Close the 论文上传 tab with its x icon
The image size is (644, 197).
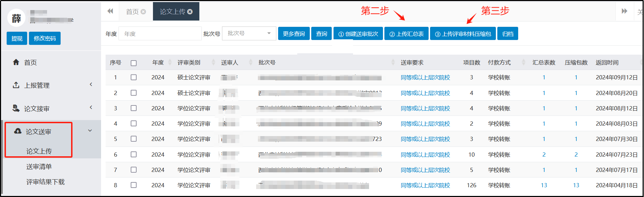[x=190, y=12]
